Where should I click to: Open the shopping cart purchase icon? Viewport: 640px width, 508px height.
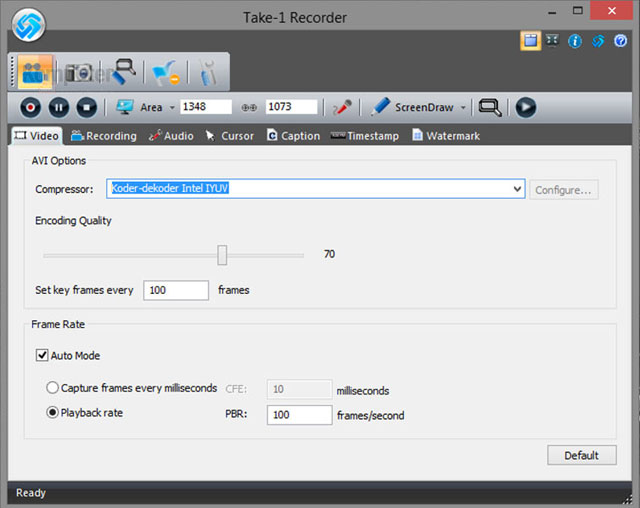(165, 73)
